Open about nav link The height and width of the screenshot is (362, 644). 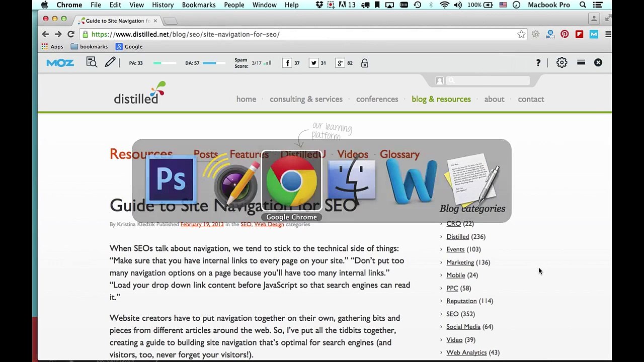click(x=494, y=99)
